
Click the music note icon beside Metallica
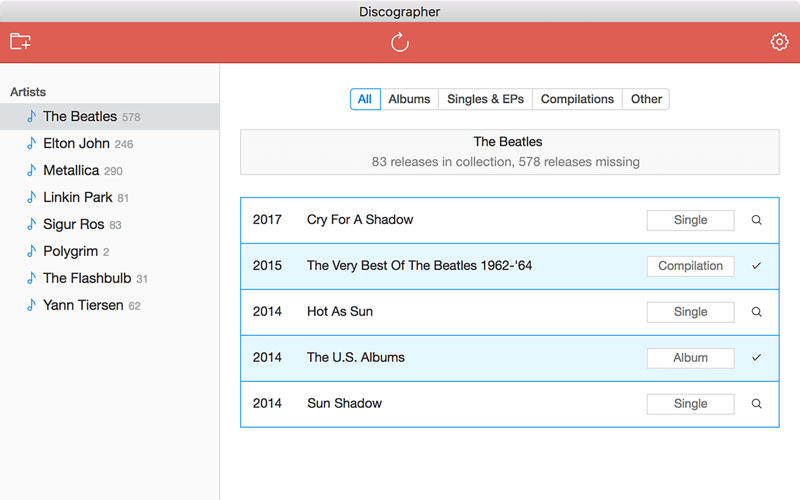tap(32, 170)
